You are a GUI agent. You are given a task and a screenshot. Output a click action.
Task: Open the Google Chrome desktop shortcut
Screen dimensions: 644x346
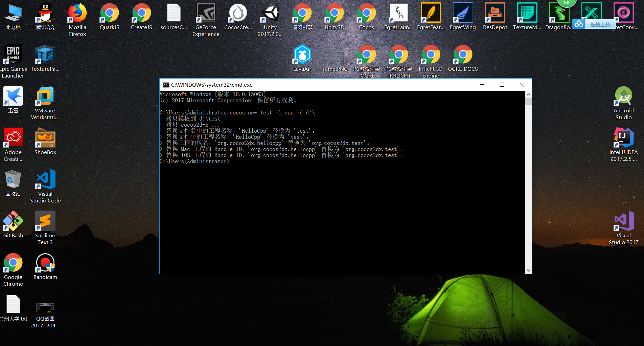tap(13, 270)
